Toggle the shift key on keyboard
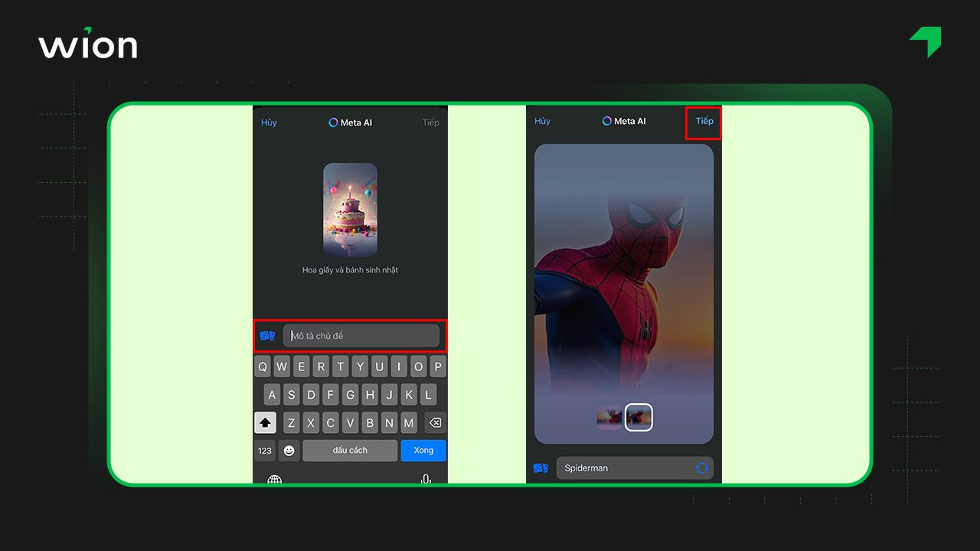The width and height of the screenshot is (980, 551). click(265, 422)
